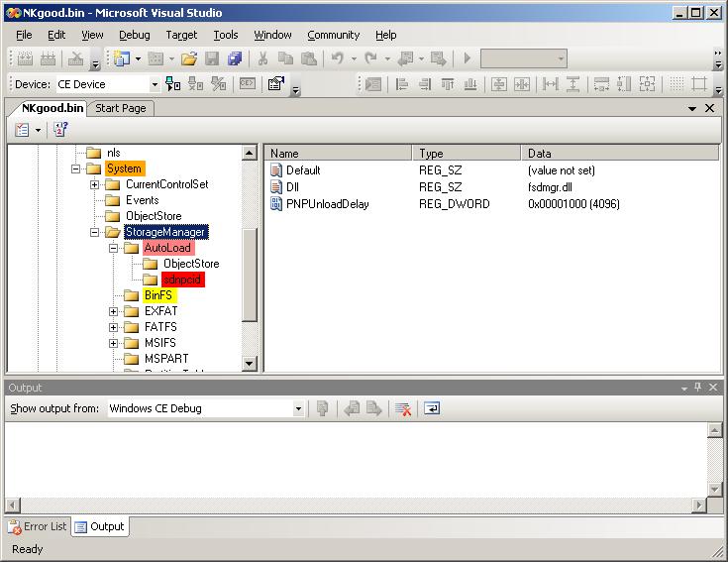Select the MSPART registry key
The width and height of the screenshot is (728, 562).
166,359
